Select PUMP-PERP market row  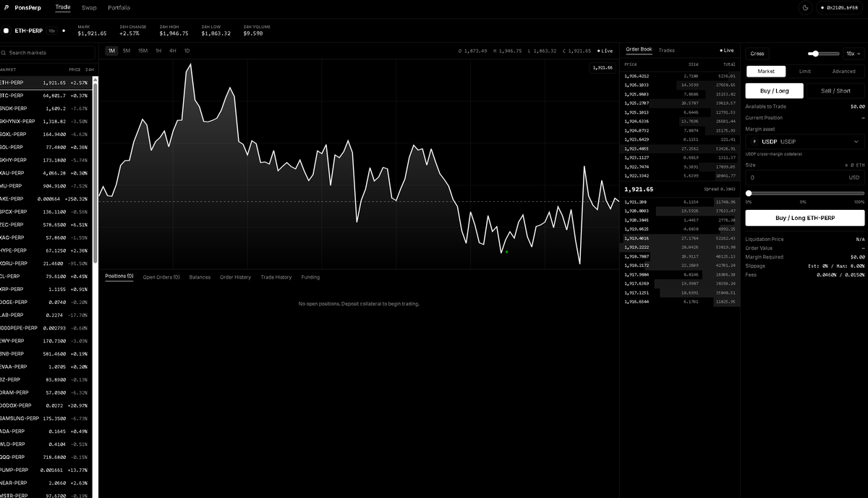pos(46,470)
